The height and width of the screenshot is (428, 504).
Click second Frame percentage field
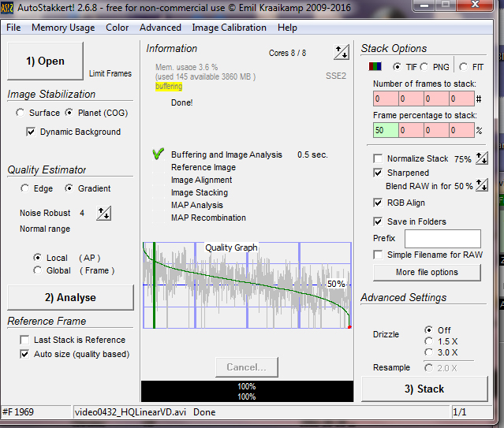click(x=411, y=130)
